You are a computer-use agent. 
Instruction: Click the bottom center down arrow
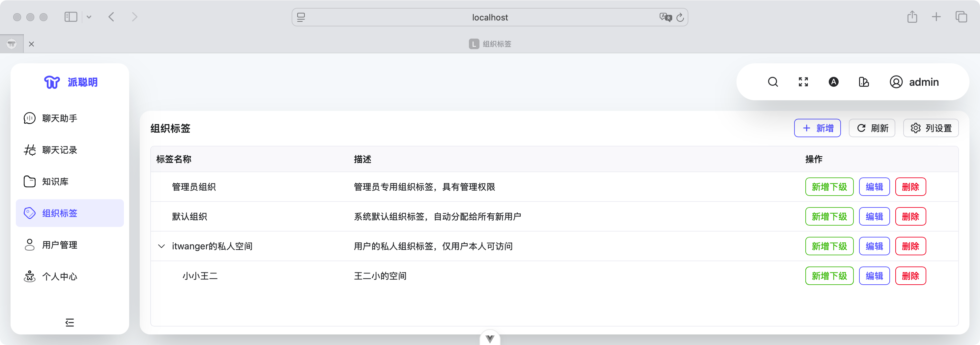(x=490, y=337)
